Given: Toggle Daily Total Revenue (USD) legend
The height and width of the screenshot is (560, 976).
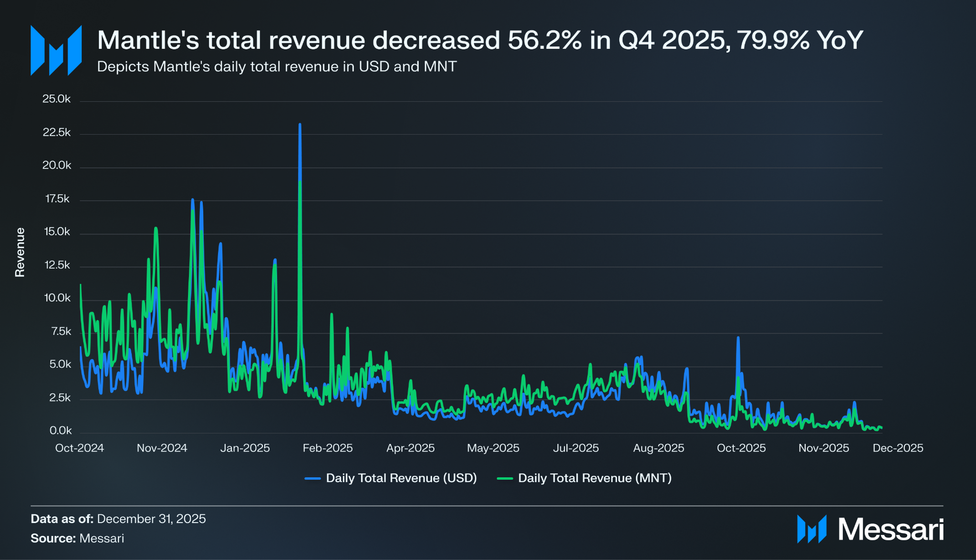Looking at the screenshot, I should tap(401, 478).
